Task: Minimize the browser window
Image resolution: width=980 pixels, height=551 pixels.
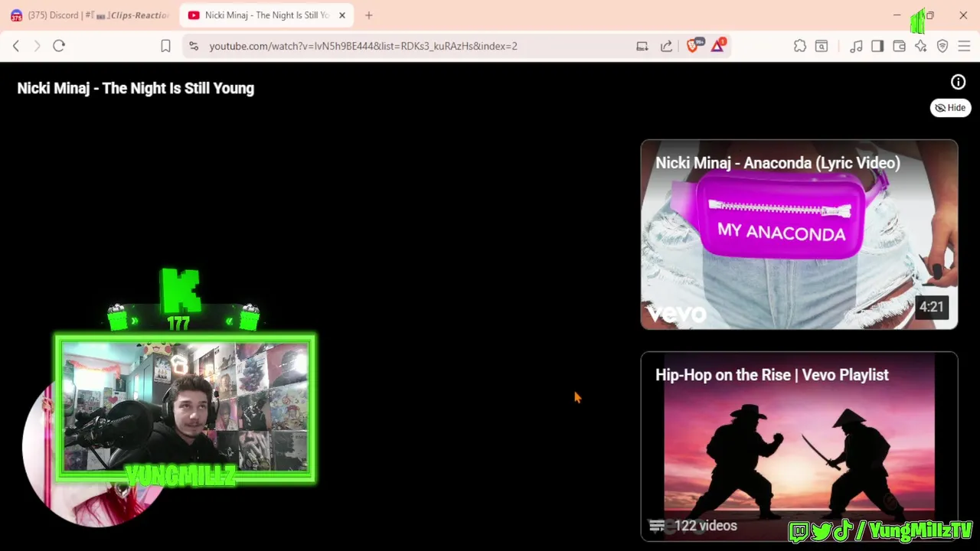Action: pyautogui.click(x=897, y=15)
